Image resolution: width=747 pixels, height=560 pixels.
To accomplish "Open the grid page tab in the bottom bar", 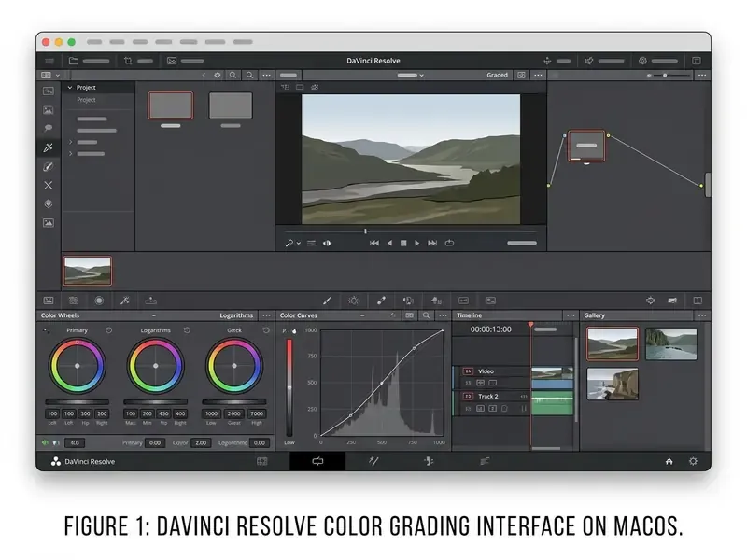I will point(262,461).
